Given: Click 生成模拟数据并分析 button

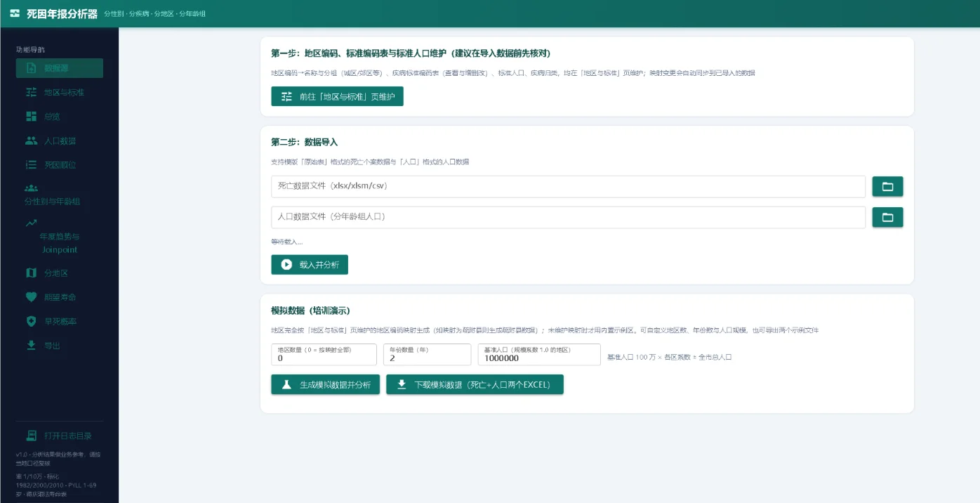Looking at the screenshot, I should 326,384.
